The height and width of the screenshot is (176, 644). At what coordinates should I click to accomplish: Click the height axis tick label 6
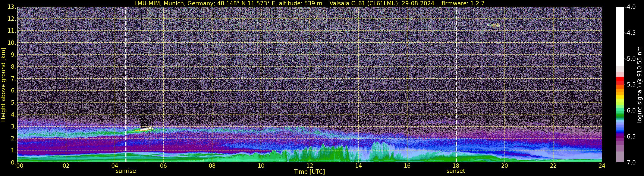pyautogui.click(x=13, y=91)
